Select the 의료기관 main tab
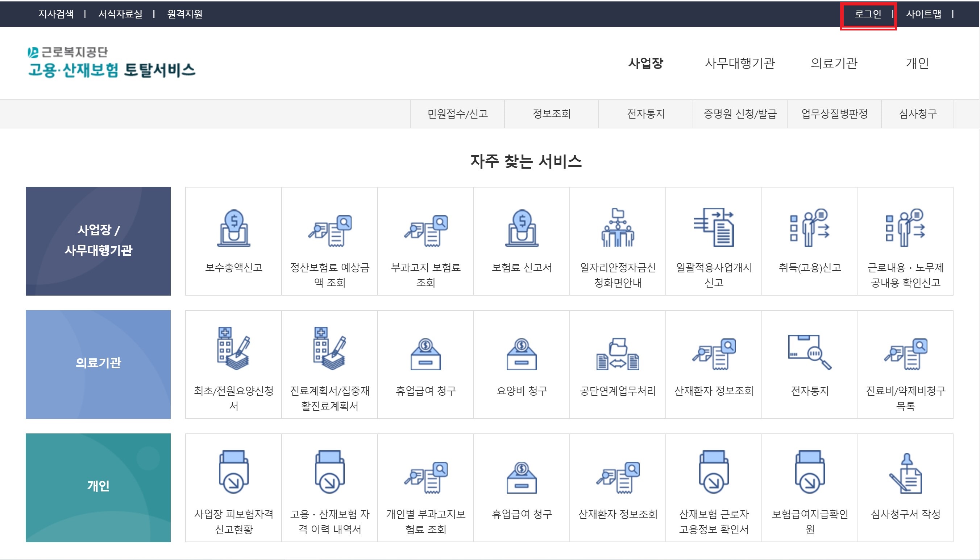 point(834,63)
